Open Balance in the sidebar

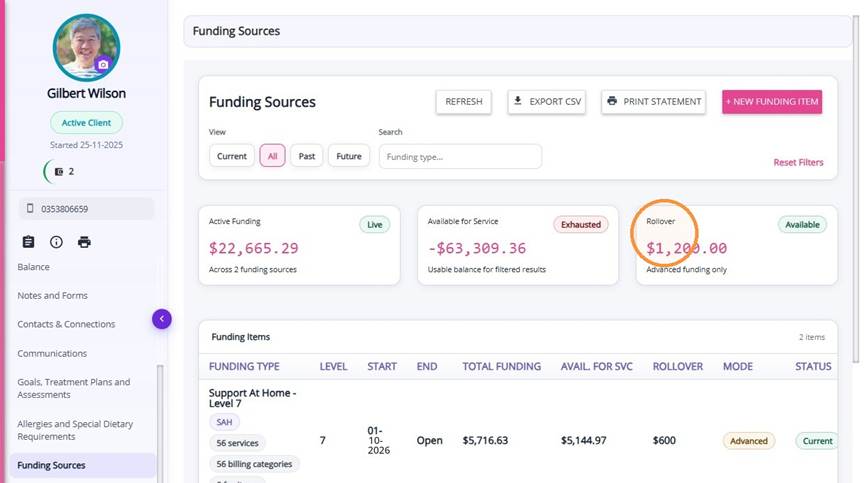click(x=34, y=267)
